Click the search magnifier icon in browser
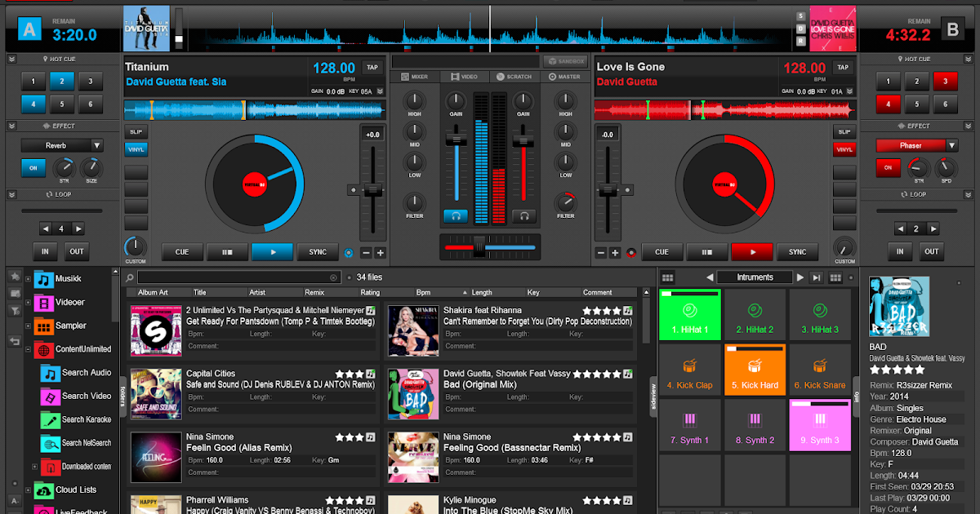The width and height of the screenshot is (980, 514). click(x=130, y=277)
